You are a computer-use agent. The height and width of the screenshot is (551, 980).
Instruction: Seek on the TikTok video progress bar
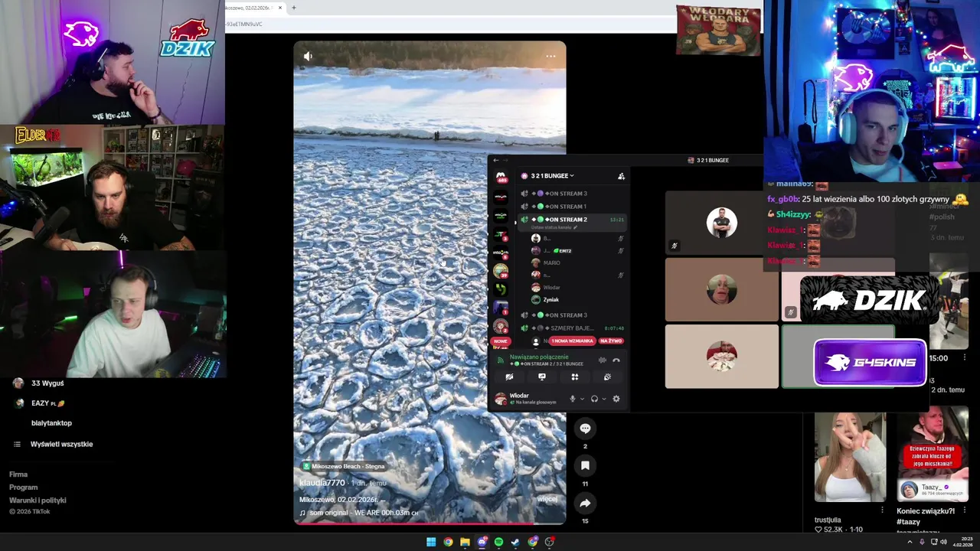(x=430, y=523)
